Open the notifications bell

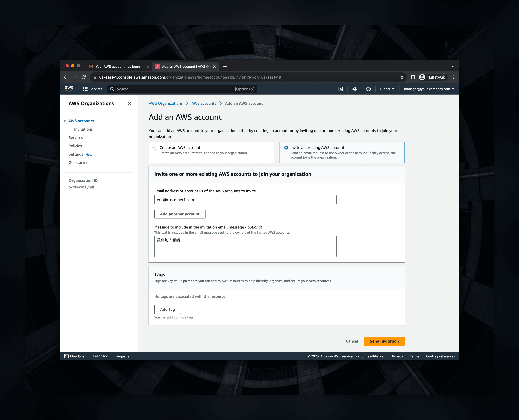pos(354,89)
